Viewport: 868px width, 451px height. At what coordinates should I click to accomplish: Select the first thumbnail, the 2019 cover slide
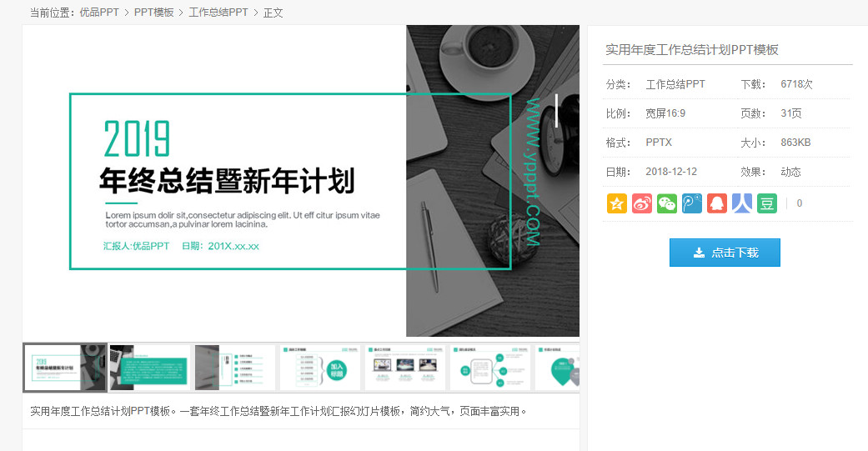pos(65,368)
